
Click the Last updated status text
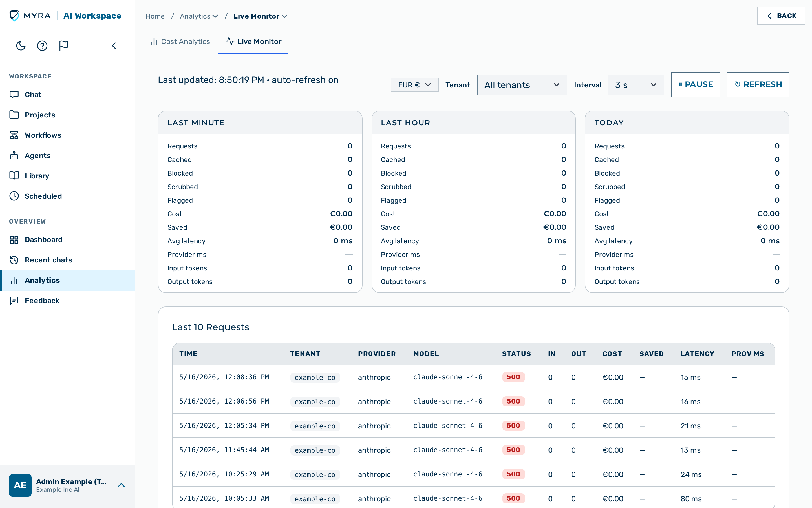pyautogui.click(x=248, y=80)
